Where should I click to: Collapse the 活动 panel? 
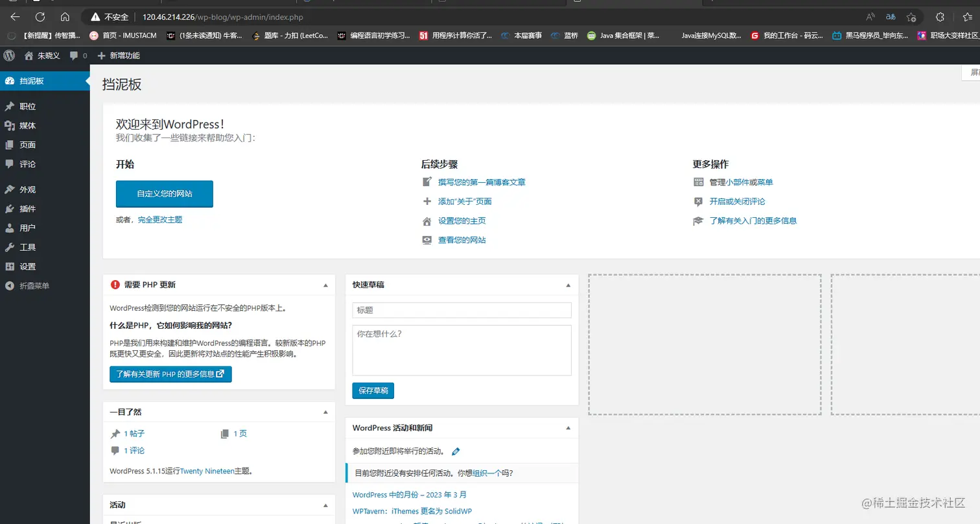click(325, 505)
